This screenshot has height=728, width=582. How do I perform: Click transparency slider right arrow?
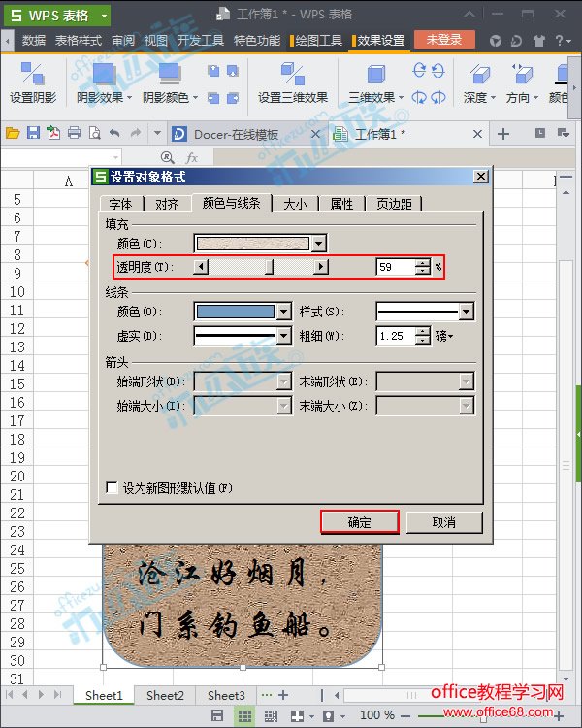click(x=321, y=267)
